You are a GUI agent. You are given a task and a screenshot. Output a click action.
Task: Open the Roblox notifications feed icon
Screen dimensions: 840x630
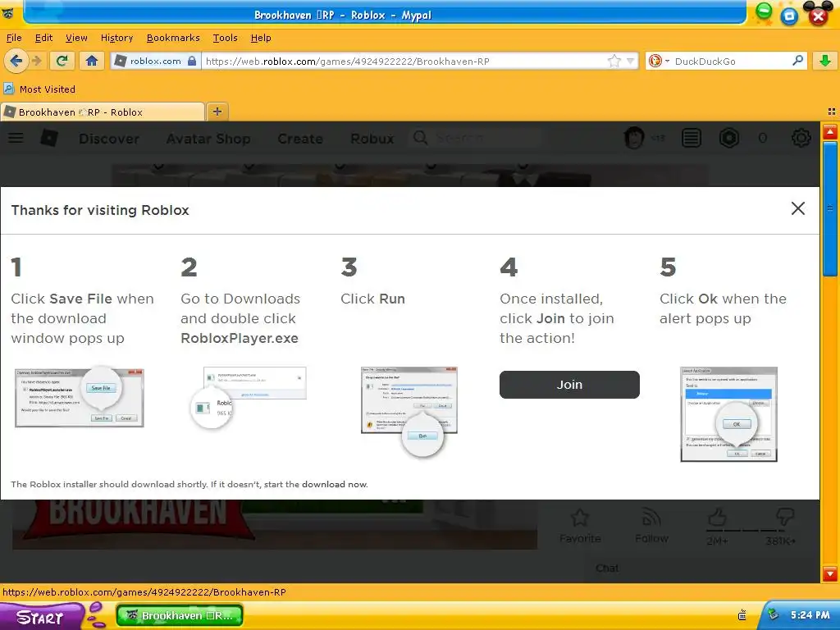click(x=691, y=138)
